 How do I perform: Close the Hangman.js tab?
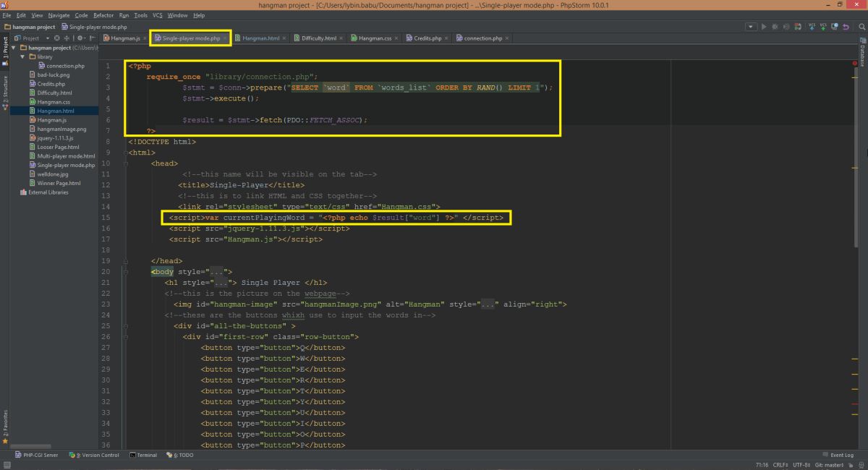[145, 38]
